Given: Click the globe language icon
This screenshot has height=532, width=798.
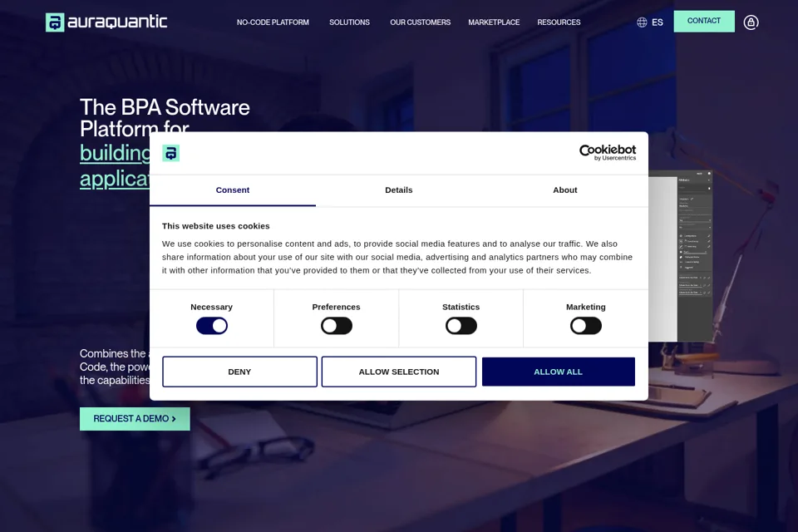Looking at the screenshot, I should (642, 22).
